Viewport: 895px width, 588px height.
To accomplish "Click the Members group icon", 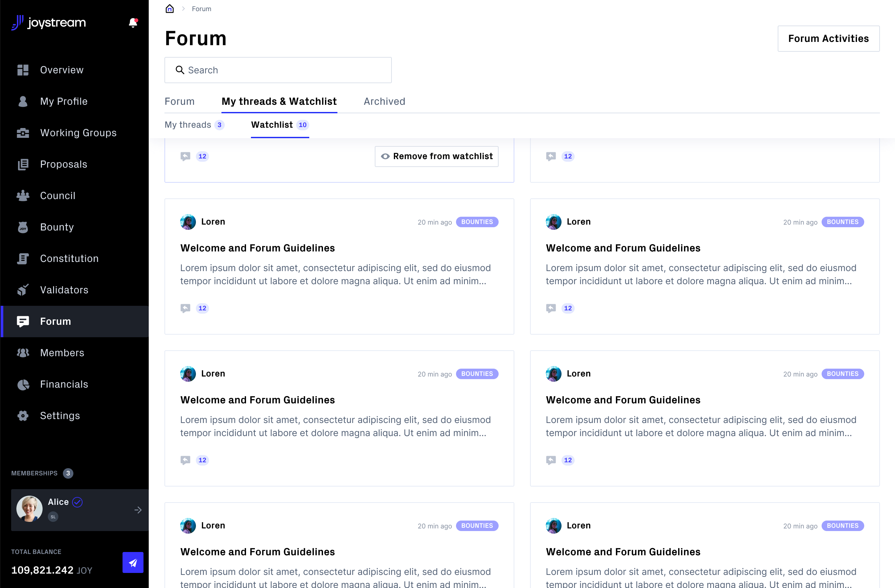I will [23, 352].
